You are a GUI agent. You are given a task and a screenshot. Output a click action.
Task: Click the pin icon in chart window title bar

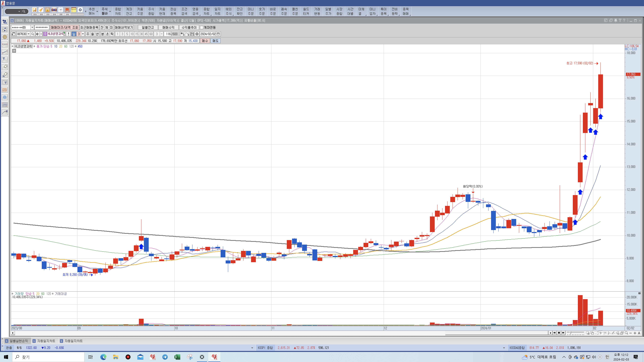click(616, 20)
